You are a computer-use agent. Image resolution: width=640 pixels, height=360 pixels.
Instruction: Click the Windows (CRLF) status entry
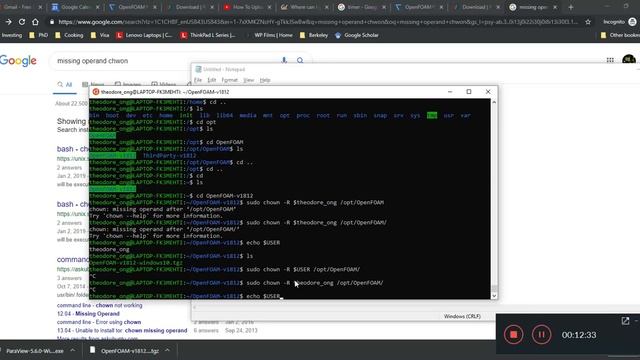coord(462,316)
